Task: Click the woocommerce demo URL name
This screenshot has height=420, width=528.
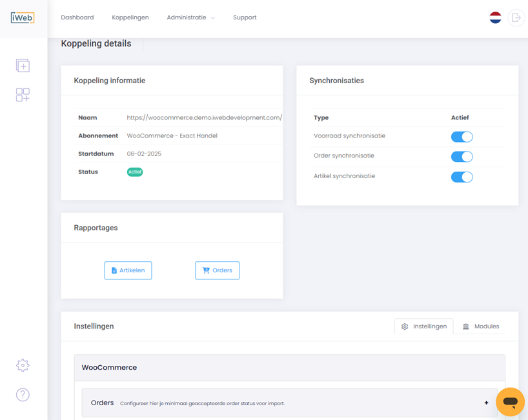Action: pyautogui.click(x=205, y=117)
